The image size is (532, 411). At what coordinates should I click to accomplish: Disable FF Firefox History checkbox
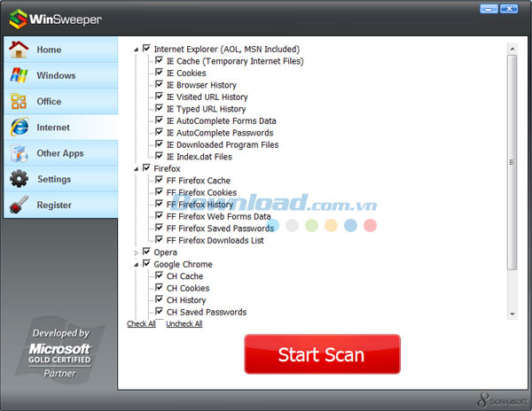point(159,204)
